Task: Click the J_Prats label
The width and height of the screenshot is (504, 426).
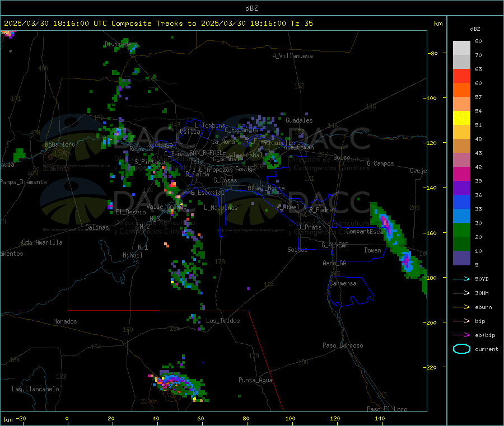Action: pyautogui.click(x=310, y=227)
